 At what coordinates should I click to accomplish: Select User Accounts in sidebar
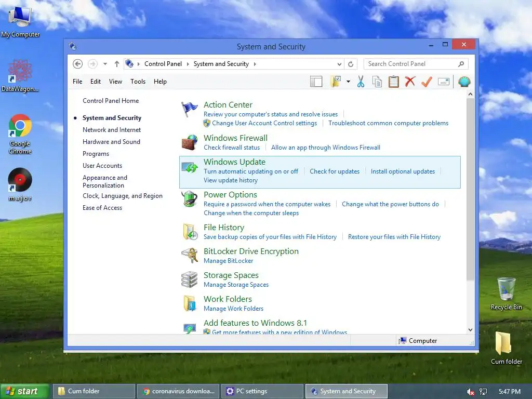(x=102, y=166)
